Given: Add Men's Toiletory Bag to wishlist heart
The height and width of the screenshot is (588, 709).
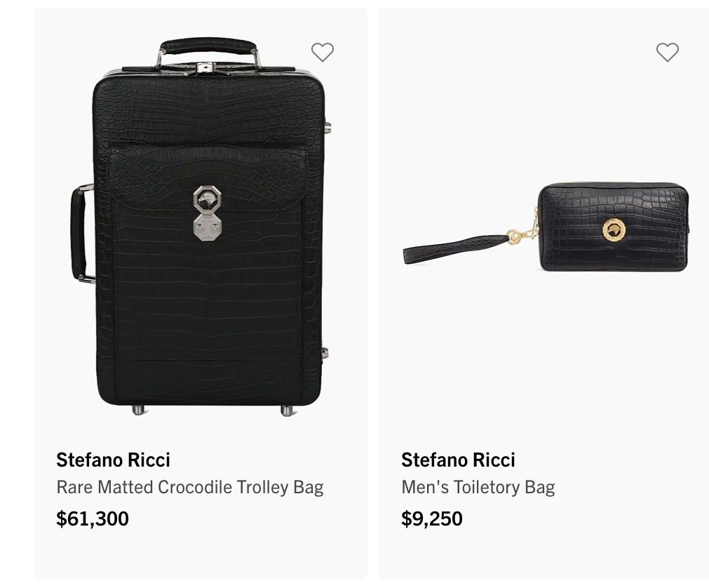Looking at the screenshot, I should tap(667, 52).
